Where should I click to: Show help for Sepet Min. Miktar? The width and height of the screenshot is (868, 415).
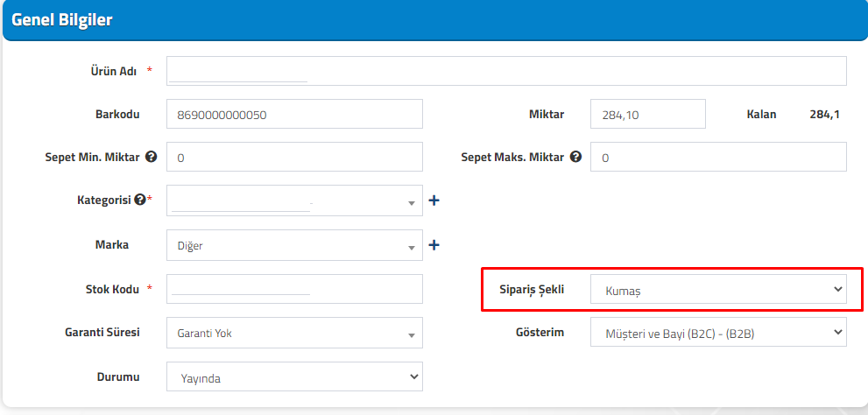coord(152,157)
